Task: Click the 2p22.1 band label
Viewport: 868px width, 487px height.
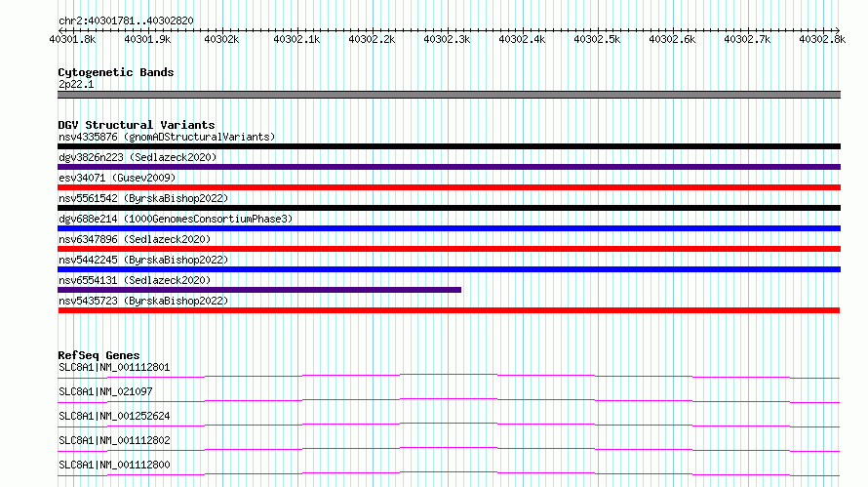Action: tap(76, 84)
